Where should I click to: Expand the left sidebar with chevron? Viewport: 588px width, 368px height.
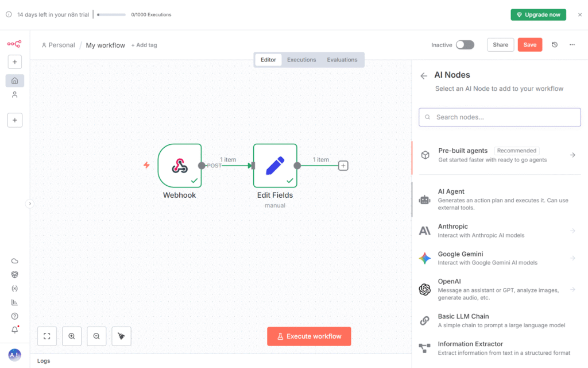point(30,203)
